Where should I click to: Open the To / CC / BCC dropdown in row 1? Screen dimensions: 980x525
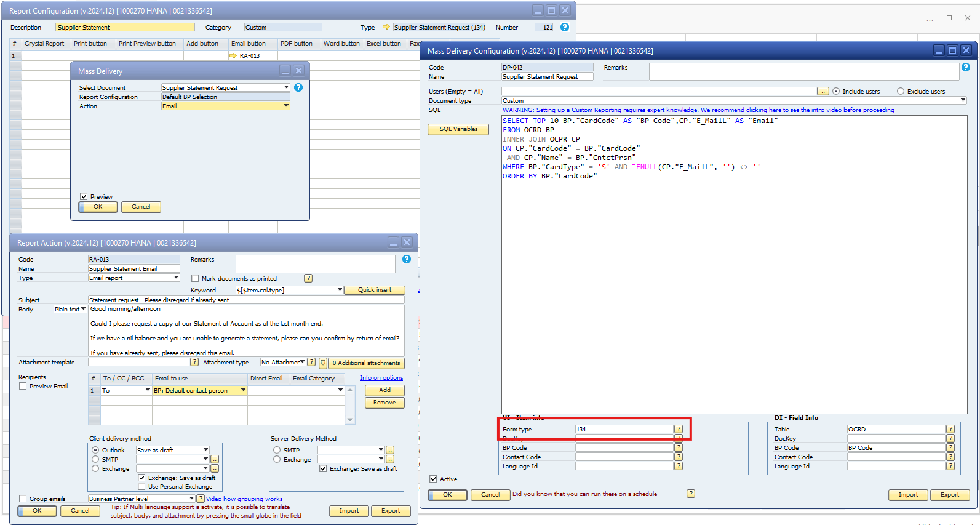(x=148, y=390)
